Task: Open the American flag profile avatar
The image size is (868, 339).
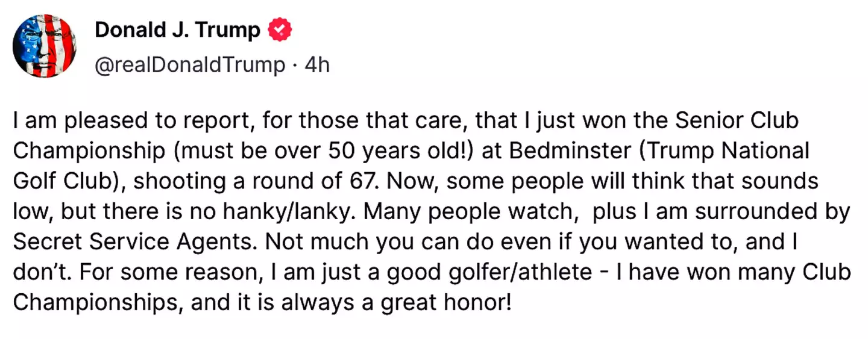Action: click(44, 46)
